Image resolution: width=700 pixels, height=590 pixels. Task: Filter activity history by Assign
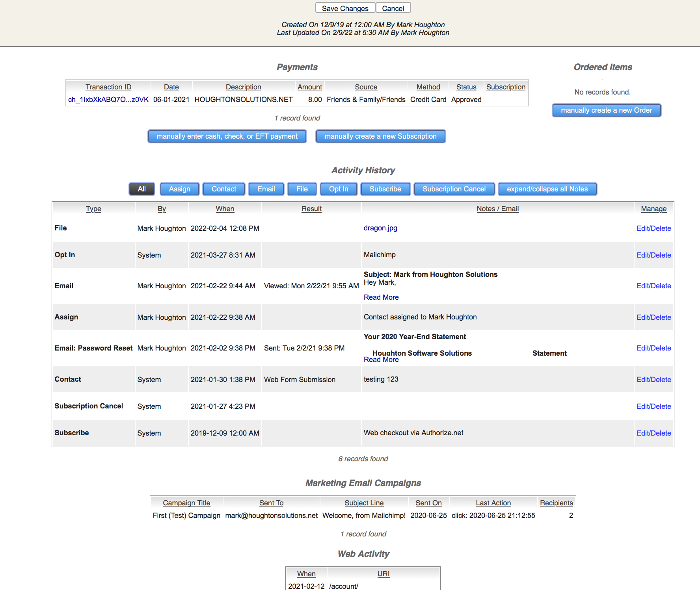click(179, 189)
